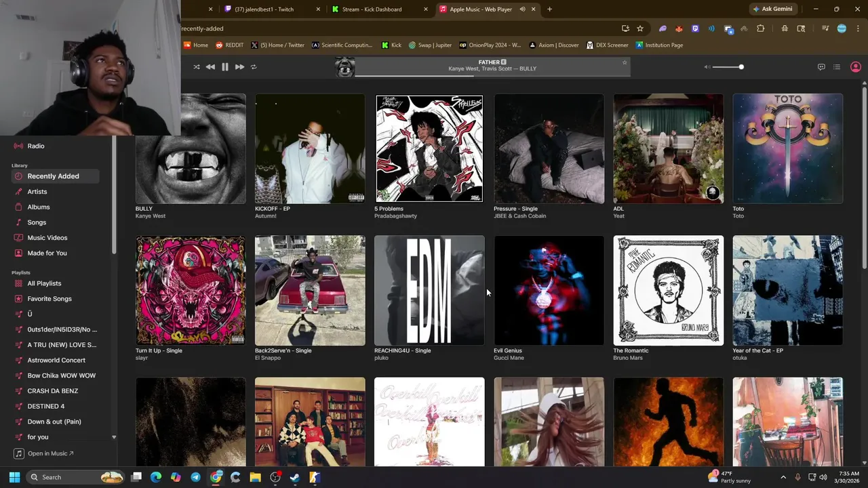Open the 5 Problems album by Pradabagshawty
868x488 pixels.
[429, 148]
